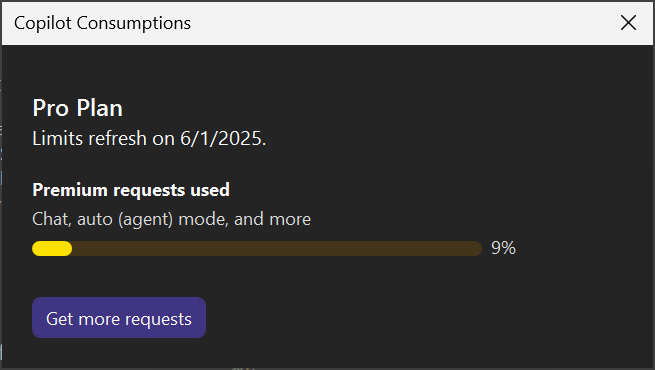Image resolution: width=655 pixels, height=370 pixels.
Task: Click the Get more requests button
Action: click(119, 317)
